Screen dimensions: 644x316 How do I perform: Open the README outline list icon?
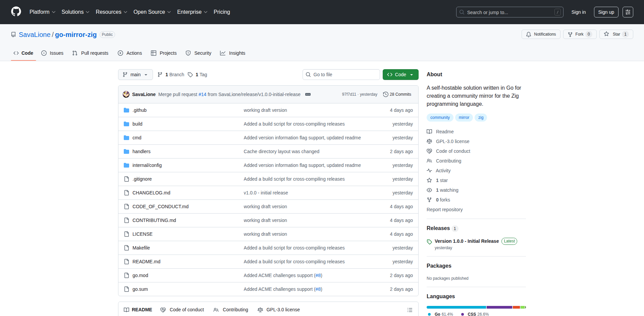pyautogui.click(x=410, y=310)
